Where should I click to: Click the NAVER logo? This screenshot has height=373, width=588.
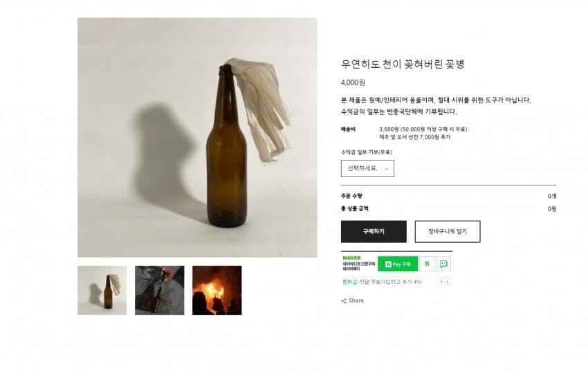pyautogui.click(x=351, y=257)
